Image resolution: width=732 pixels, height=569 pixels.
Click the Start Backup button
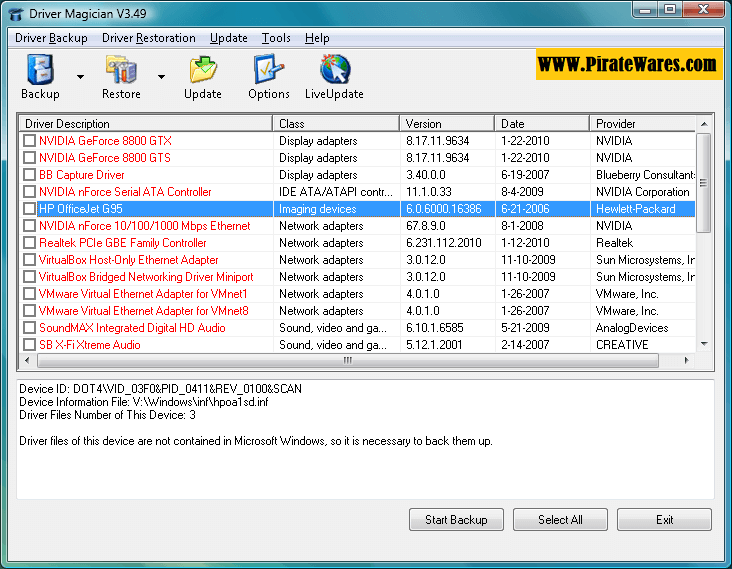(x=456, y=520)
